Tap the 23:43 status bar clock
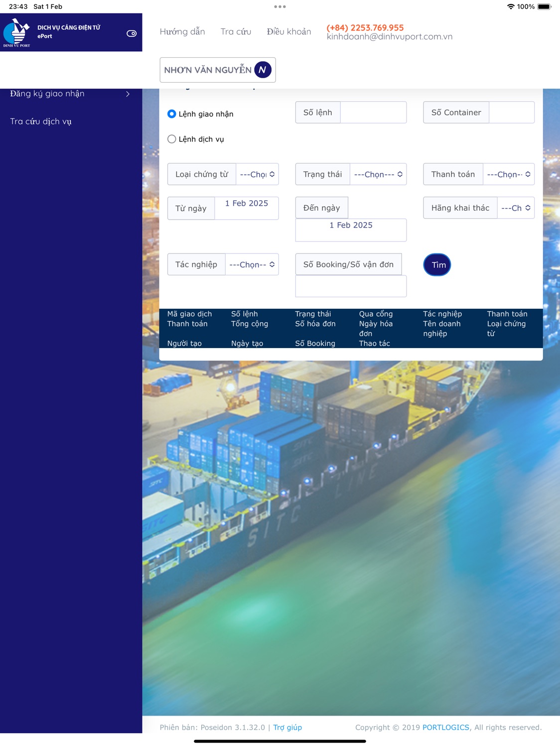Image resolution: width=560 pixels, height=747 pixels. click(x=18, y=6)
